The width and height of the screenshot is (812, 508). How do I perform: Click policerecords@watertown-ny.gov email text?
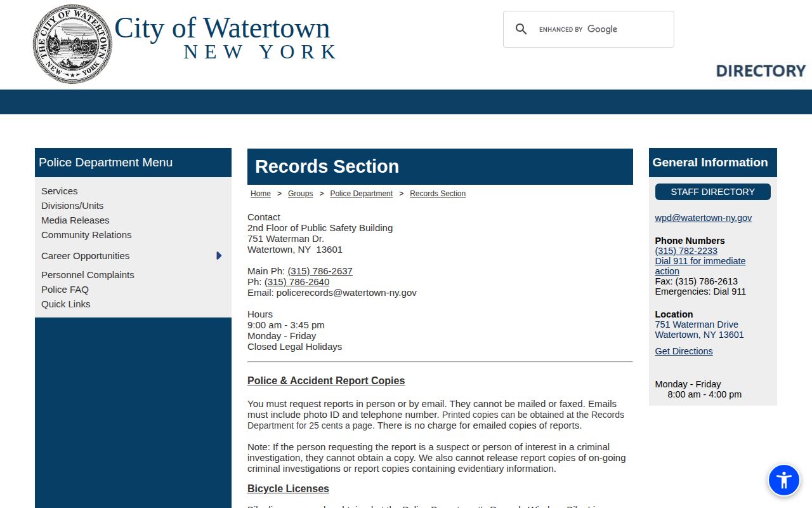(x=346, y=293)
